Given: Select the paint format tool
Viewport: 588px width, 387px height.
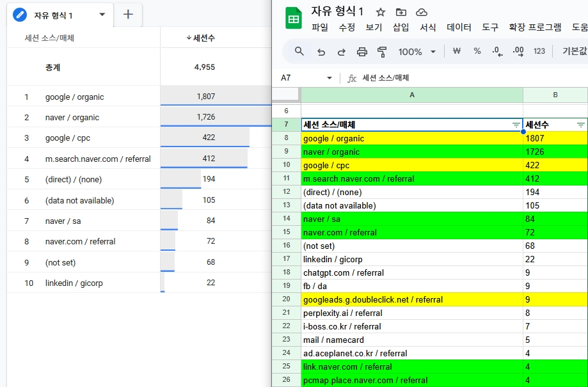Looking at the screenshot, I should pos(382,52).
